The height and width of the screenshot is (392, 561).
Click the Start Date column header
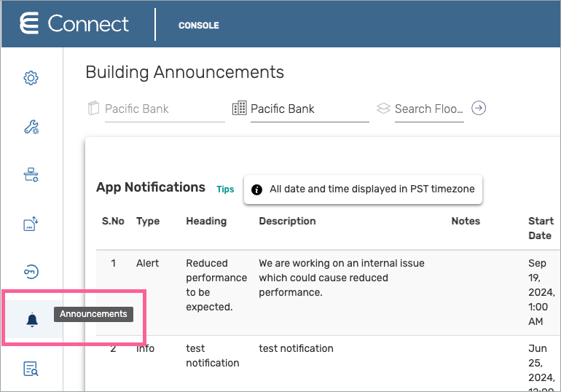click(541, 228)
